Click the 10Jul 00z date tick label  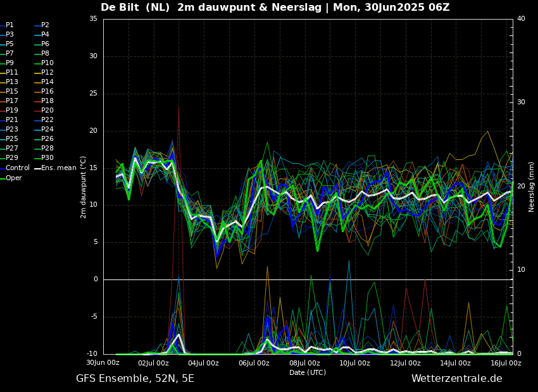click(355, 363)
